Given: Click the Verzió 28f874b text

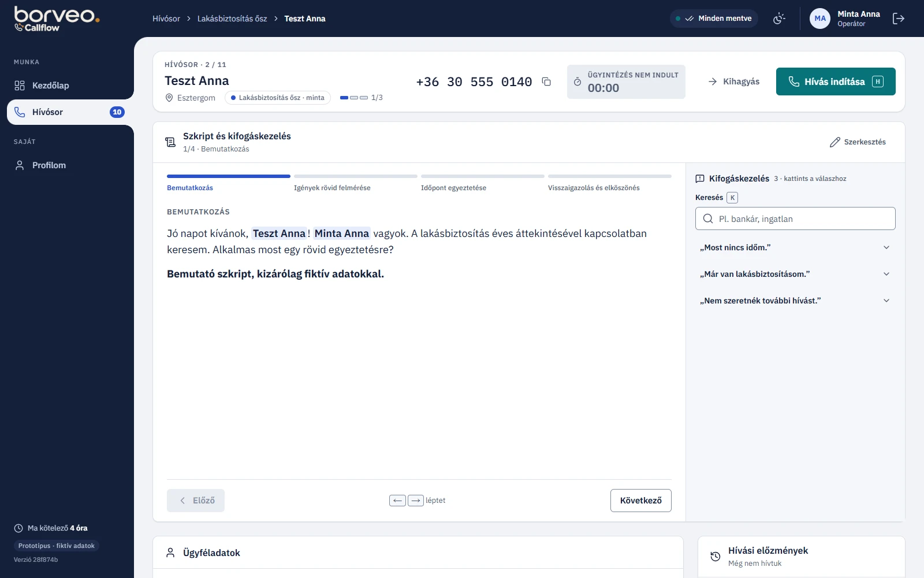Looking at the screenshot, I should [36, 560].
